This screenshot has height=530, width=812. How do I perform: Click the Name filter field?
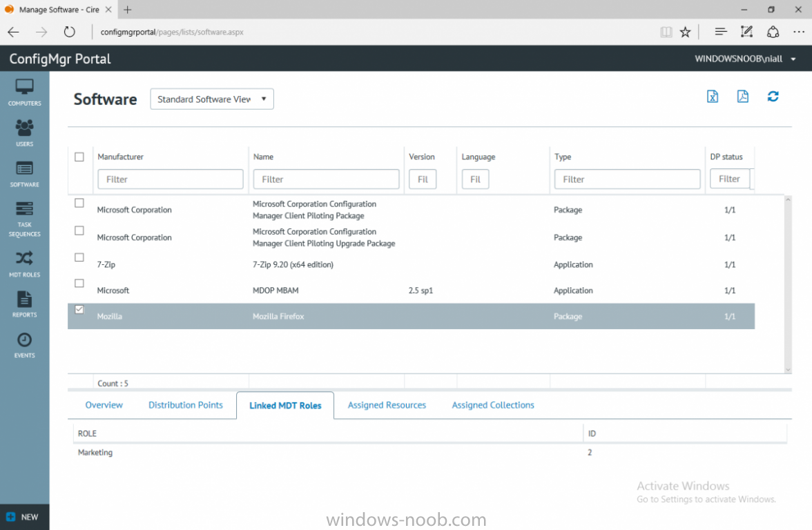[x=326, y=179]
